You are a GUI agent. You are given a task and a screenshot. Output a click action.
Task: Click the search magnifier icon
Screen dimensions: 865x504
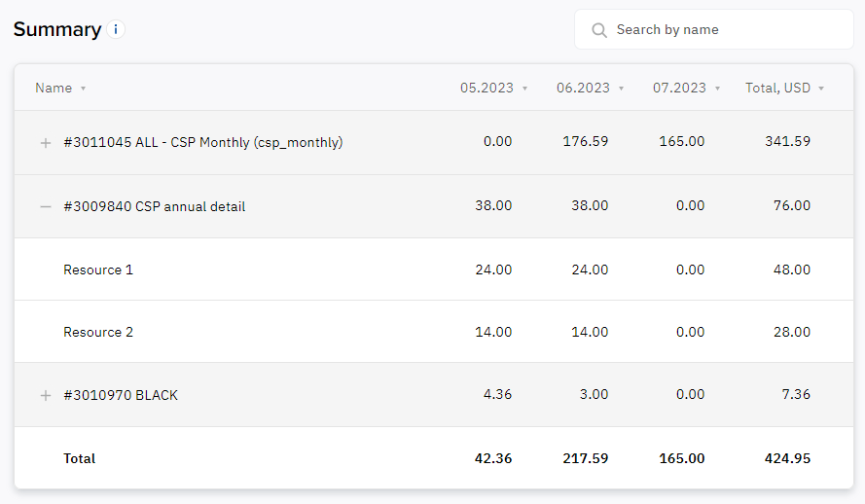click(599, 30)
